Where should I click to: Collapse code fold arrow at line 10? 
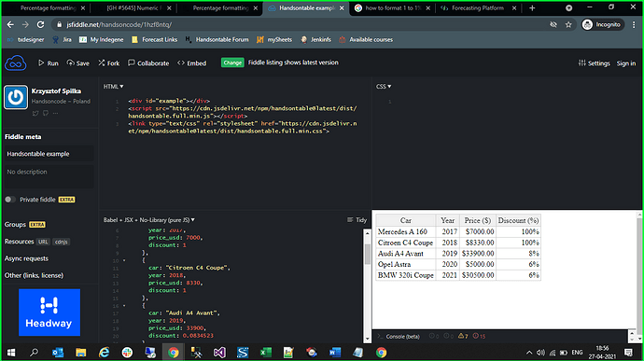124,260
